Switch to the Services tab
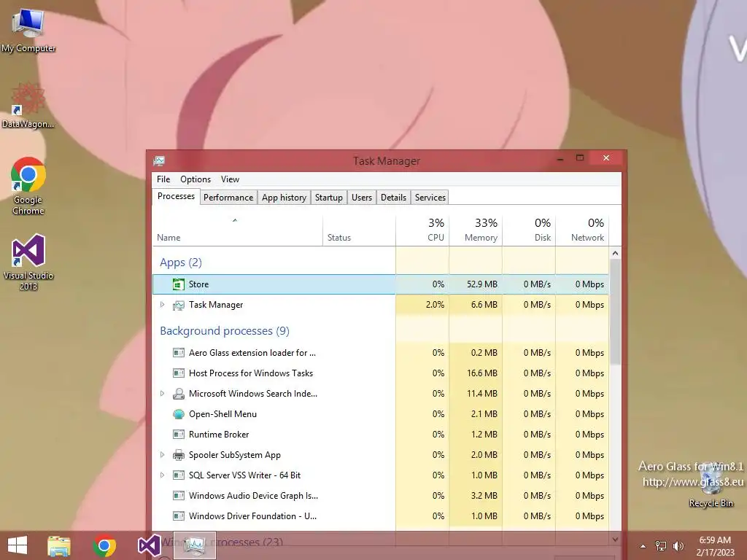 430,198
